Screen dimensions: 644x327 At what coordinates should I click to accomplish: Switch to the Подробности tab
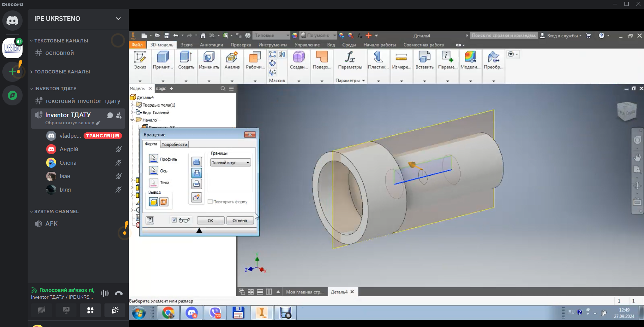point(174,144)
